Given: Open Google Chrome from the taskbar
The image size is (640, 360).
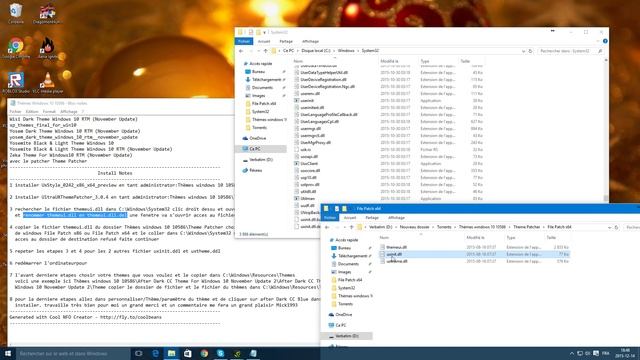Looking at the screenshot, I should click(204, 353).
